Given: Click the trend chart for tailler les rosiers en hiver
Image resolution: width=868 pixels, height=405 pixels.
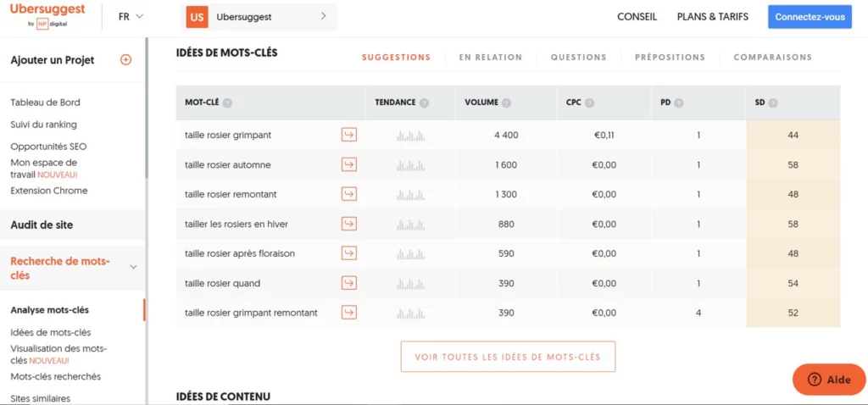Looking at the screenshot, I should tap(411, 224).
